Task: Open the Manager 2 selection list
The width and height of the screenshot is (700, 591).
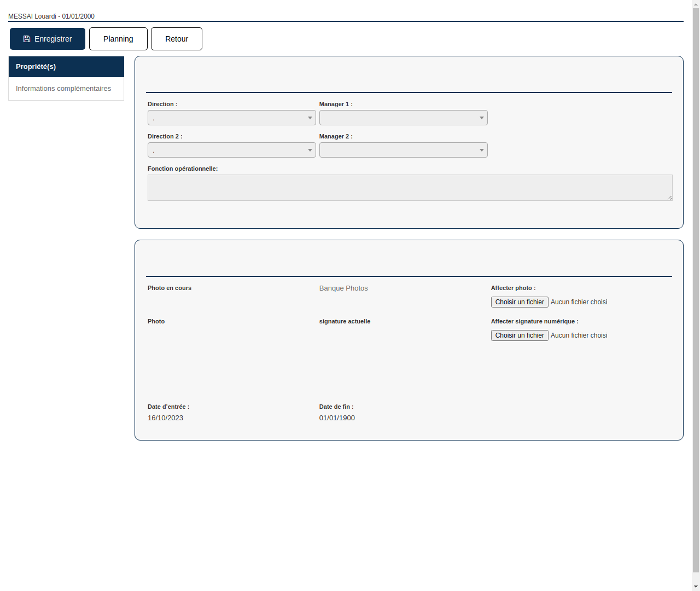Action: (403, 150)
